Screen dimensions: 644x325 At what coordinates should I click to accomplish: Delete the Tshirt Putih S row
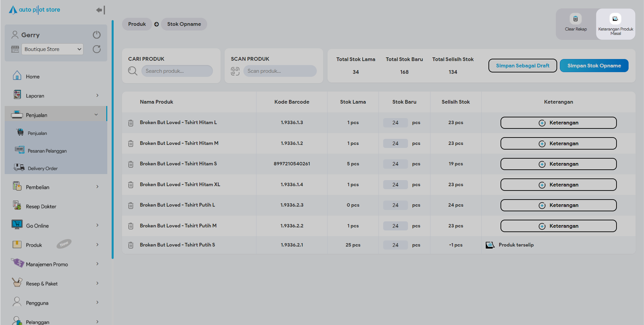(131, 246)
